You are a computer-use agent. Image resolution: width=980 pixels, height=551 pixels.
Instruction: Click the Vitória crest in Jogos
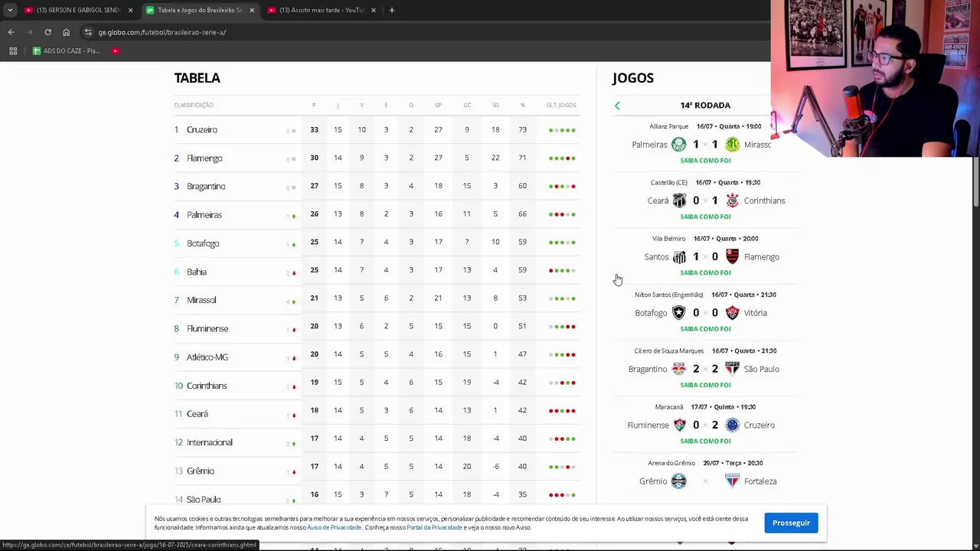click(732, 312)
